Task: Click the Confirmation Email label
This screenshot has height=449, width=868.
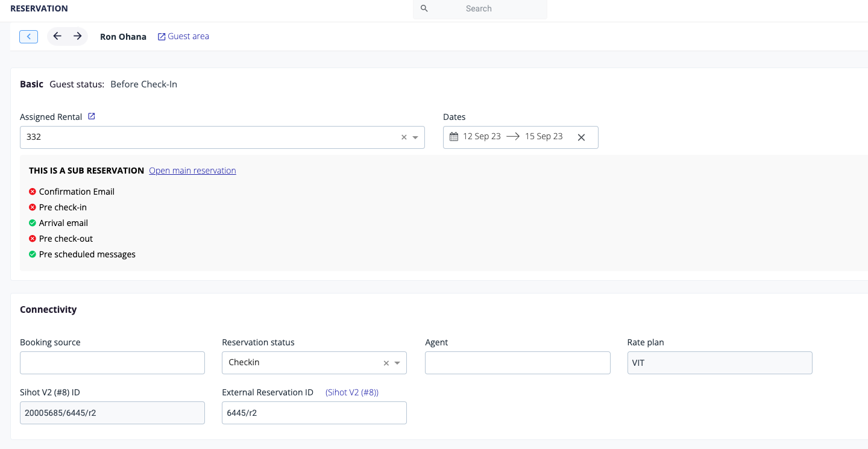Action: pos(77,192)
